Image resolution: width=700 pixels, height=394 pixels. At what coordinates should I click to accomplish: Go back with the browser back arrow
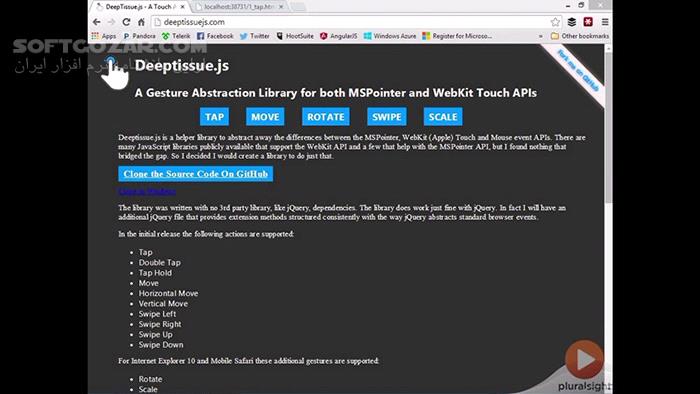(96, 22)
